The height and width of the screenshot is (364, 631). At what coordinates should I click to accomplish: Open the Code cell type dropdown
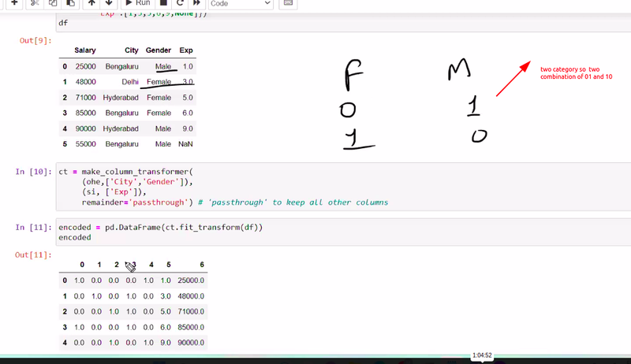pos(241,3)
